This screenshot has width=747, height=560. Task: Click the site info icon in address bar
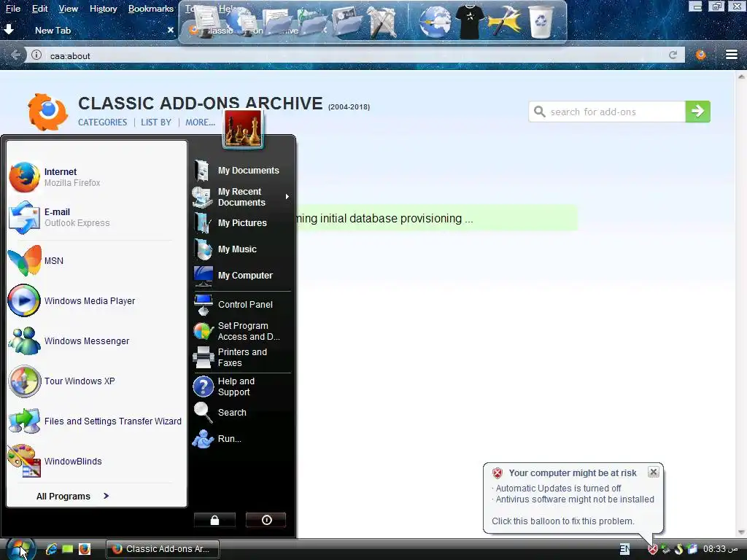36,55
